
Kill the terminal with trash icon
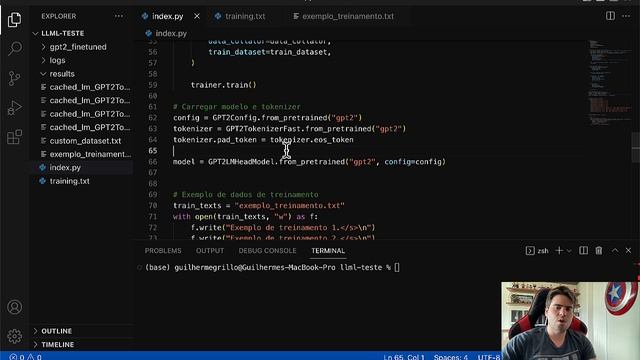click(x=599, y=251)
